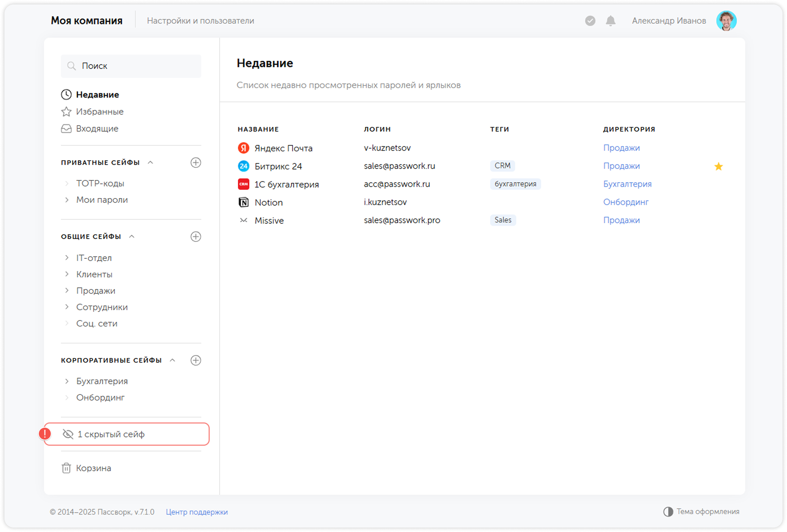Expand the IT-отдел safe chevron

click(x=67, y=258)
